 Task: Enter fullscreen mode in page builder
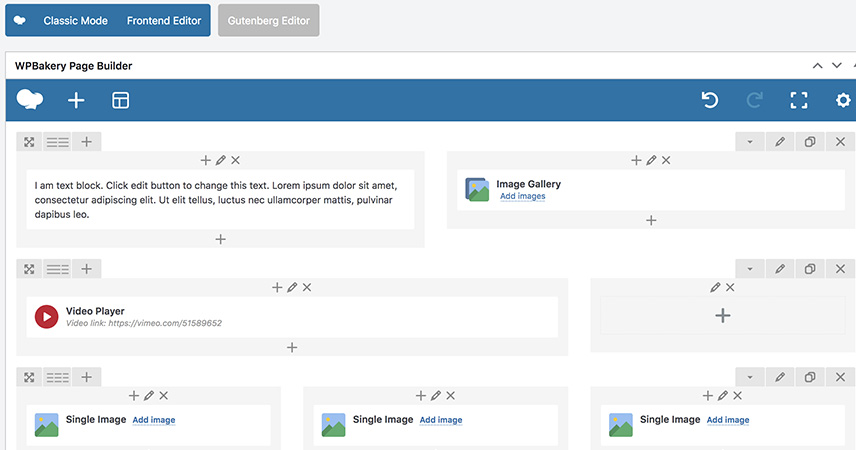tap(798, 100)
